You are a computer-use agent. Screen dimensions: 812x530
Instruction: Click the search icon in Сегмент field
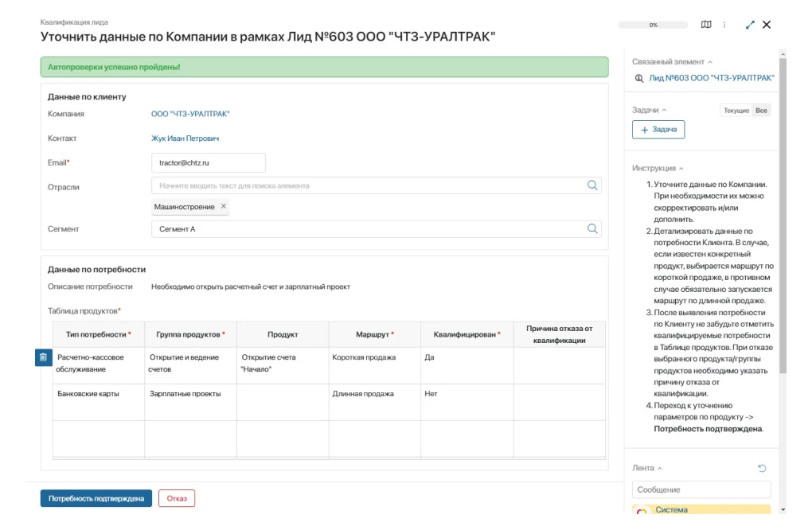(x=592, y=228)
